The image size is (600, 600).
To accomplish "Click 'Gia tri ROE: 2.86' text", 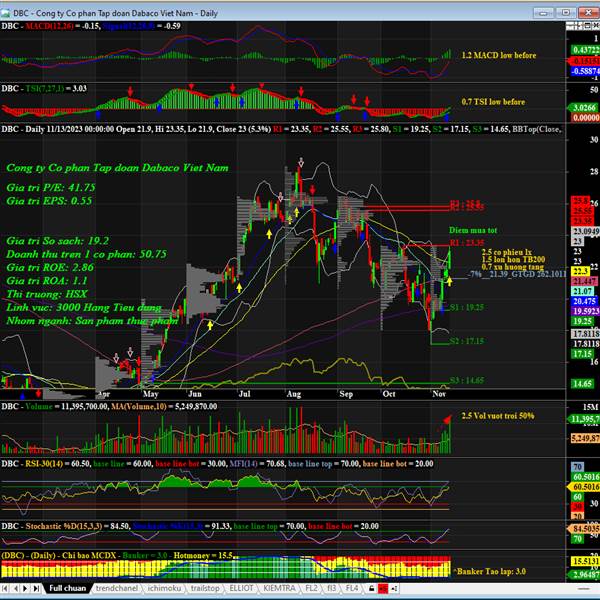I will (x=50, y=267).
